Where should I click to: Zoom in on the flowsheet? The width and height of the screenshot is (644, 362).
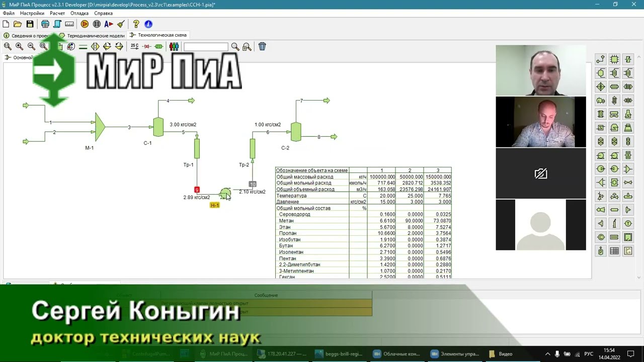tap(19, 46)
